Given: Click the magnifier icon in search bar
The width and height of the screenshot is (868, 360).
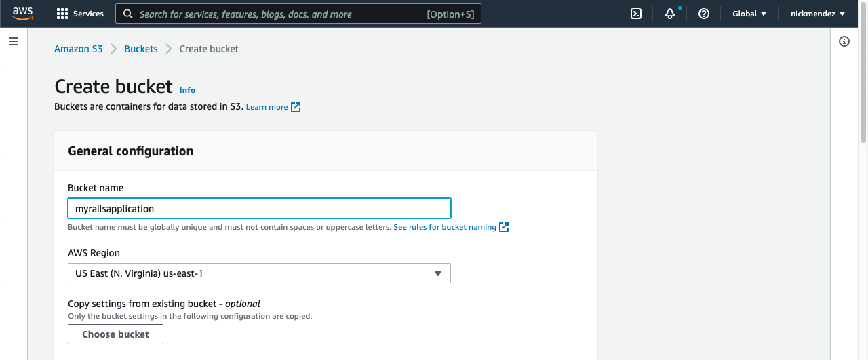Looking at the screenshot, I should coord(128,14).
